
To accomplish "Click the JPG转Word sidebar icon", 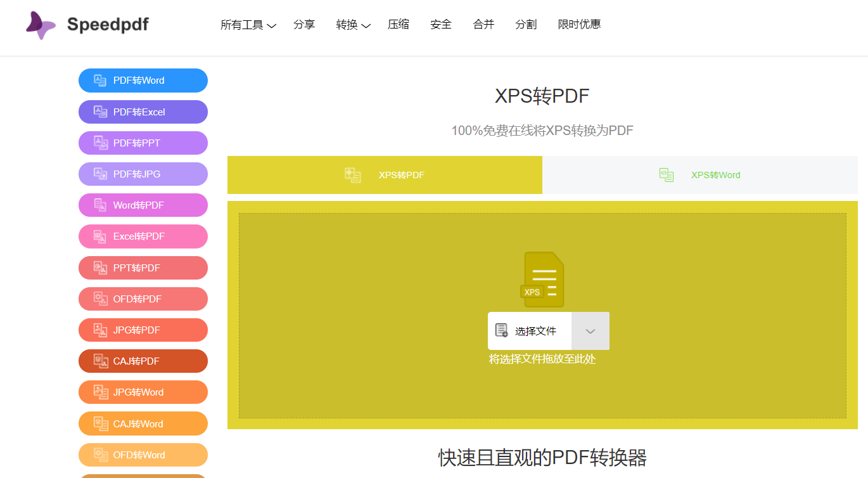I will (100, 392).
